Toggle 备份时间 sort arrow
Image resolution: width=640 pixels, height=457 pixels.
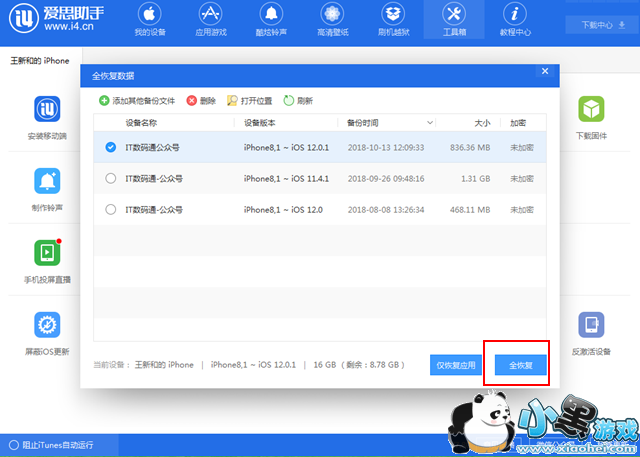click(429, 123)
